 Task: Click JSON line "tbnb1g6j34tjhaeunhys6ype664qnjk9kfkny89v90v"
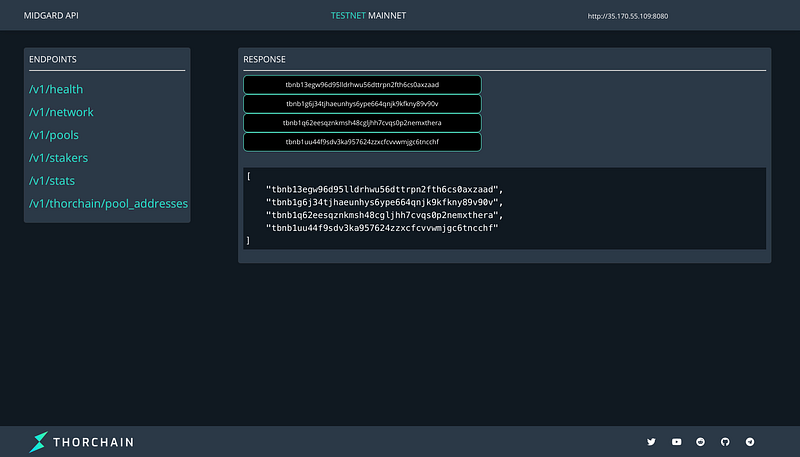(384, 202)
